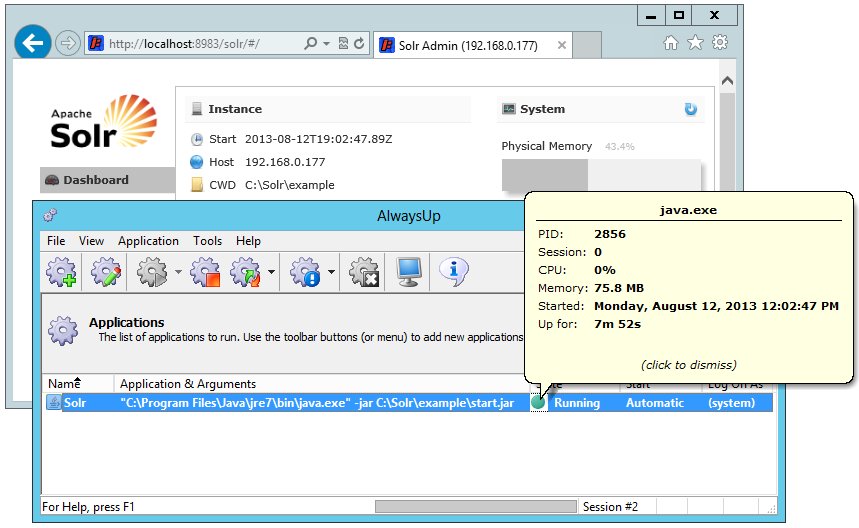Click the monitor session toolbar icon
This screenshot has width=859, height=528.
tap(409, 272)
